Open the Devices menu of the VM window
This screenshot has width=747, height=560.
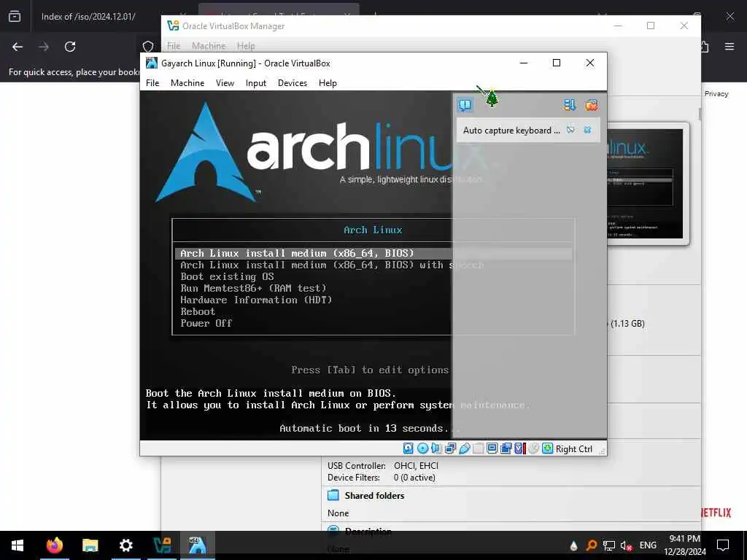pyautogui.click(x=293, y=83)
